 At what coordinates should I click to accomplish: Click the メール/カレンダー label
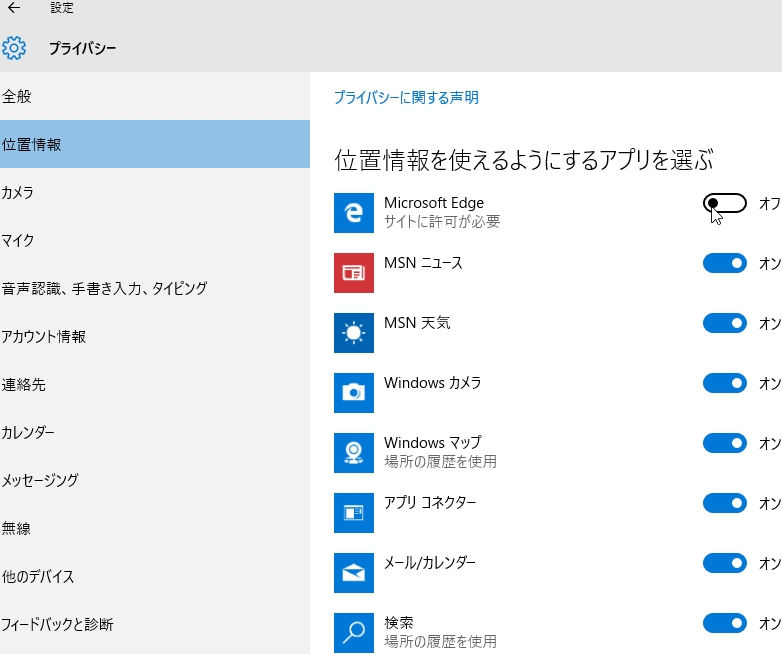(430, 563)
